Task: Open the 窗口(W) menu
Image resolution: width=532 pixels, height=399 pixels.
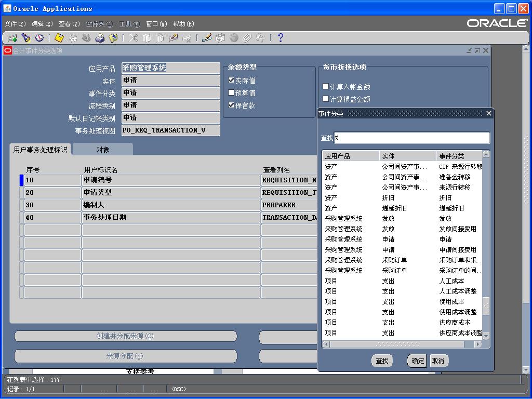Action: [156, 24]
